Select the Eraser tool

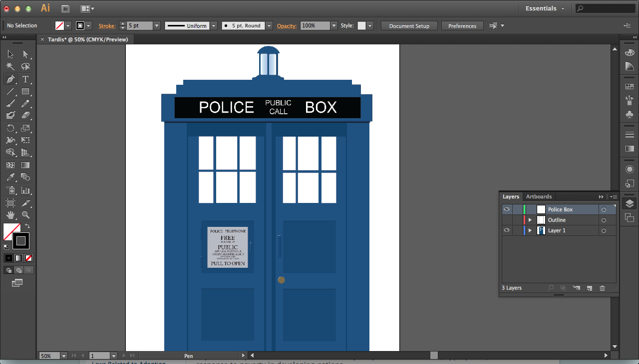pos(25,115)
